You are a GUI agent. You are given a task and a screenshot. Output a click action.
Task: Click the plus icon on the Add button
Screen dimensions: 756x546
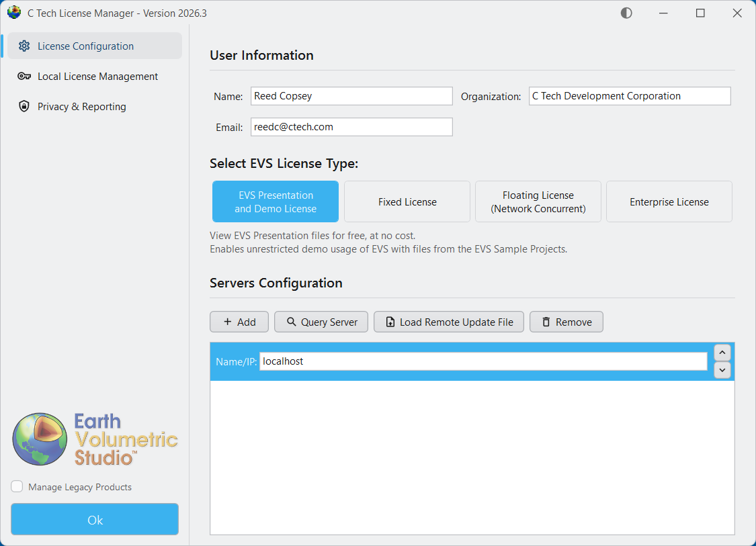coord(228,322)
